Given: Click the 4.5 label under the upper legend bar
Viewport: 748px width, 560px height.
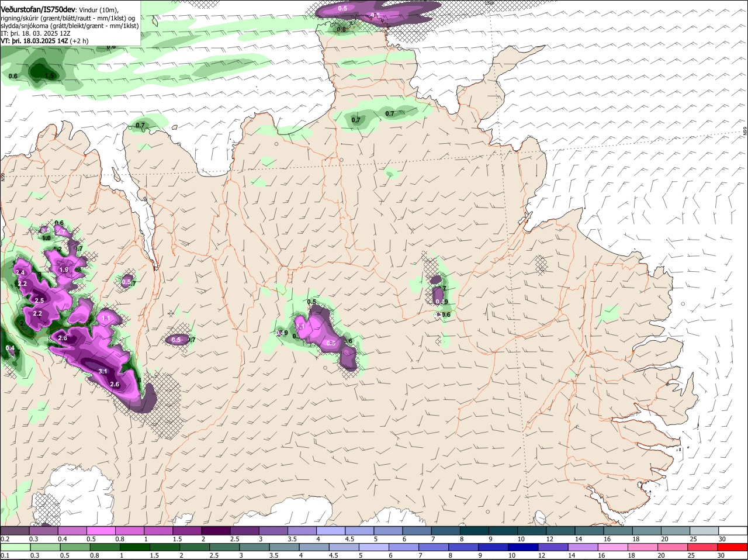Looking at the screenshot, I should point(349,538).
